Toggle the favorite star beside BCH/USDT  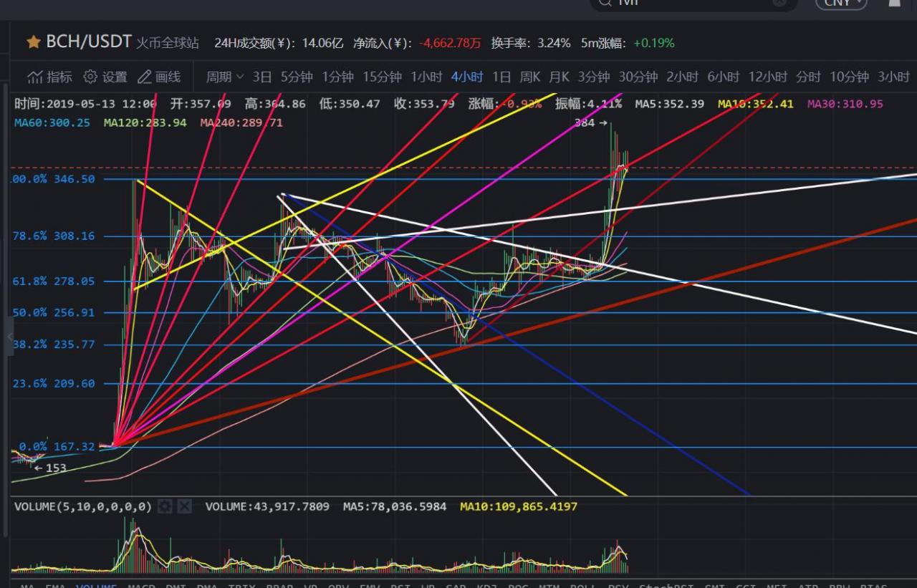pos(33,43)
